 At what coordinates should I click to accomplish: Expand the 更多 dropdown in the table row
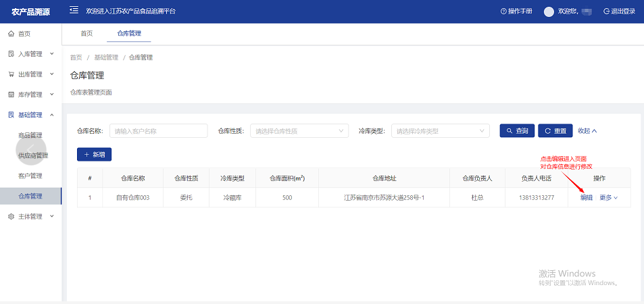(609, 198)
